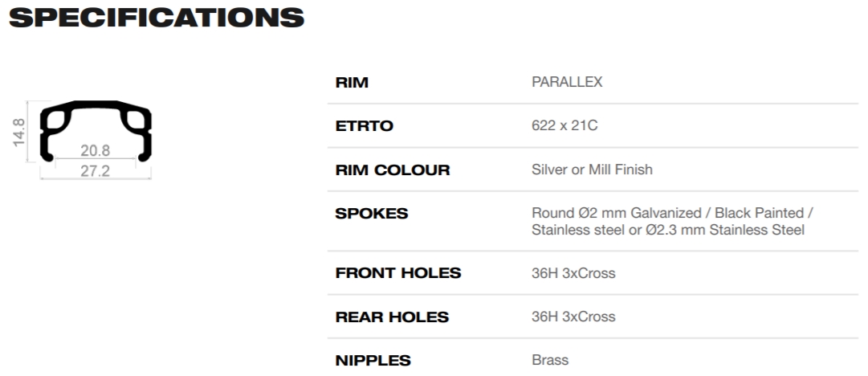Screen dimensions: 868x376
Task: Click the Brass nipples value
Action: (550, 360)
